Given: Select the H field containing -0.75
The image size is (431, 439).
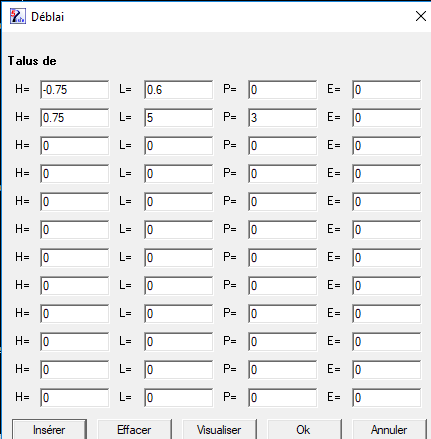Looking at the screenshot, I should pyautogui.click(x=74, y=90).
